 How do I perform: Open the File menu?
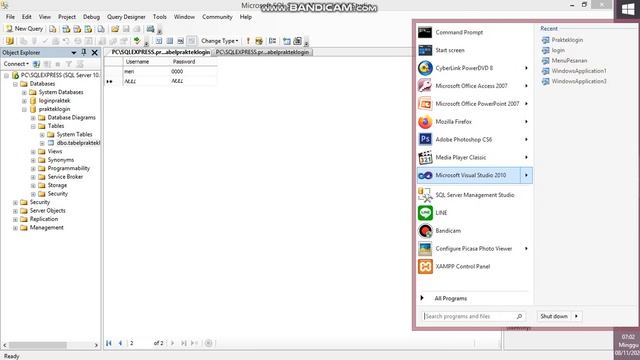point(10,17)
